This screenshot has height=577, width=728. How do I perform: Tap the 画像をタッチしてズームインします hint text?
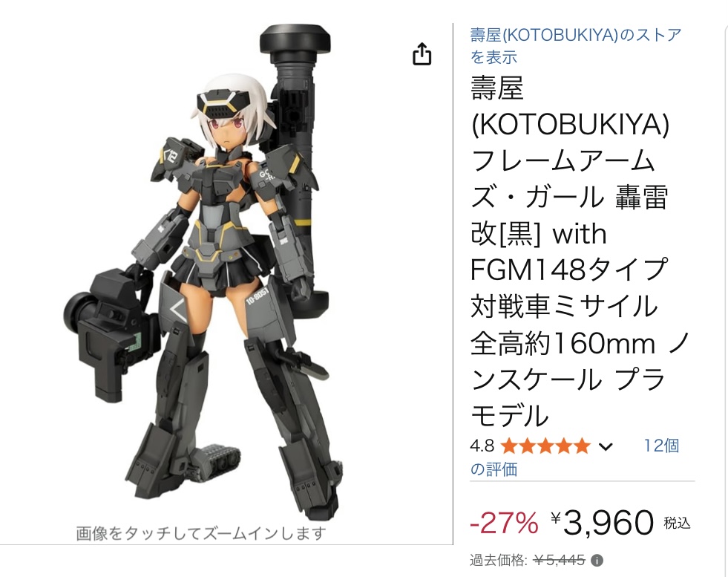tap(201, 533)
